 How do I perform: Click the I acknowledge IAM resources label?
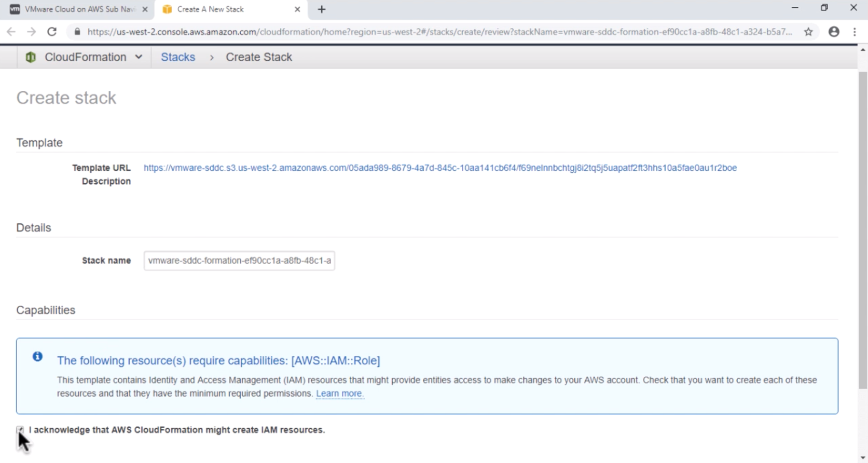(x=177, y=430)
